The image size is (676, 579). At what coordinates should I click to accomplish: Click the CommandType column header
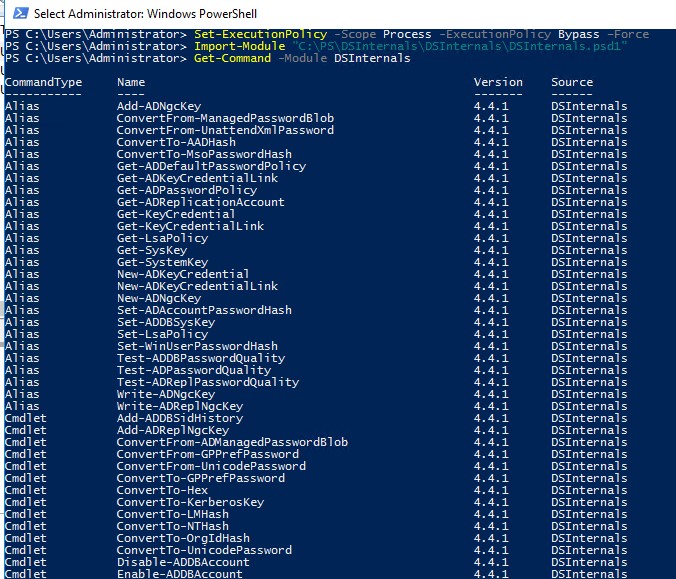(43, 82)
